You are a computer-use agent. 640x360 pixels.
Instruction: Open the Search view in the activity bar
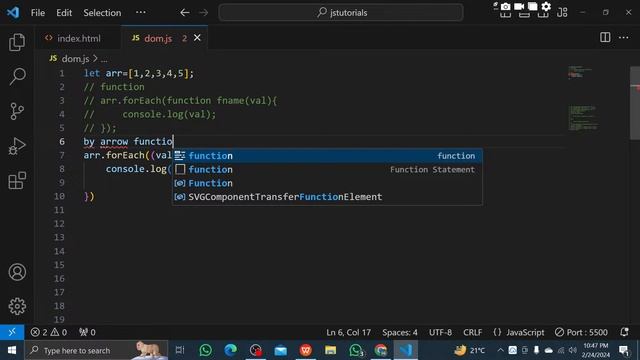pos(17,76)
